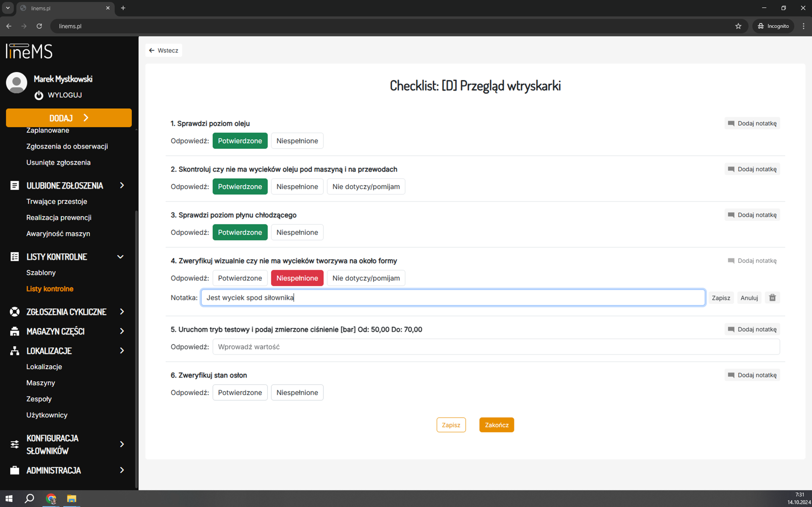Viewport: 812px width, 507px height.
Task: Click the Magazyn części warehouse icon
Action: tap(14, 331)
